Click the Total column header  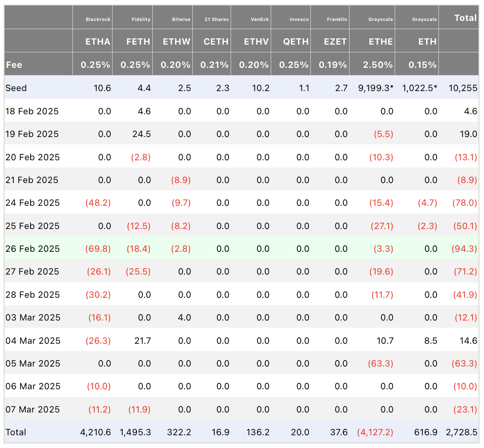point(465,18)
